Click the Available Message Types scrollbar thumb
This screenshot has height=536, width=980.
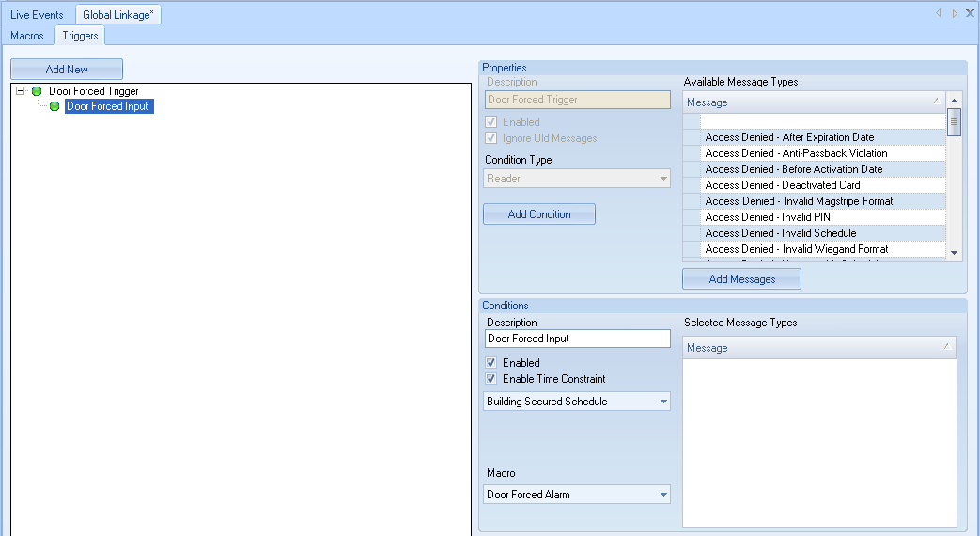pyautogui.click(x=955, y=122)
